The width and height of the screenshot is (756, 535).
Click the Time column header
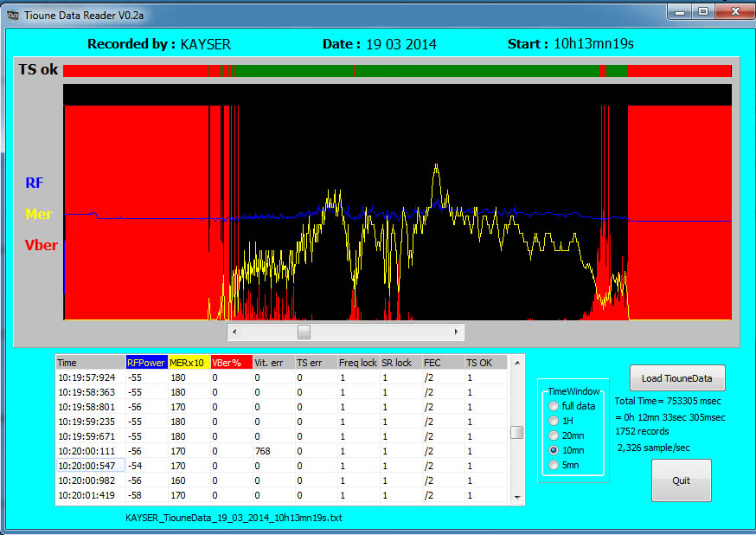[x=91, y=363]
